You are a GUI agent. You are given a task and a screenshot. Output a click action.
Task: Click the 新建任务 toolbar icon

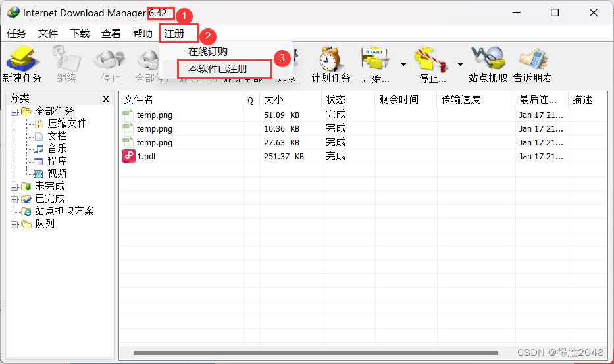click(22, 59)
